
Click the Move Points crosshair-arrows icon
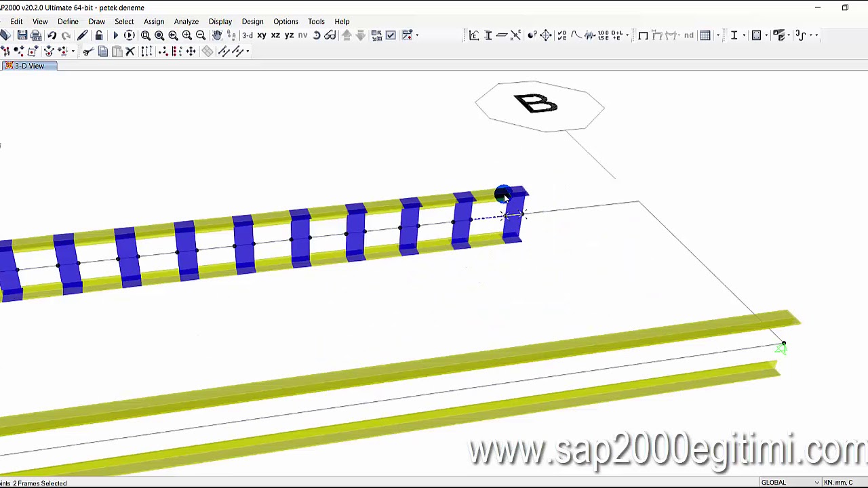(x=191, y=52)
